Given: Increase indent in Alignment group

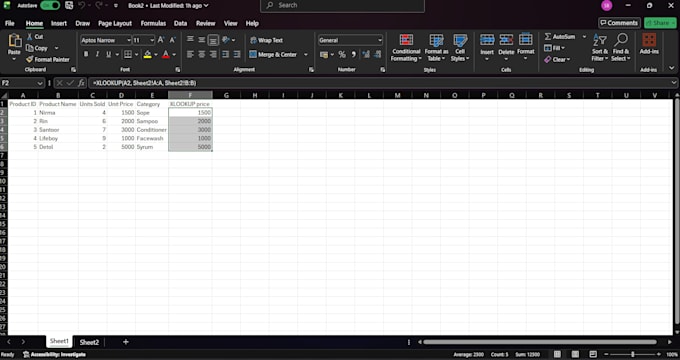Looking at the screenshot, I should point(237,55).
